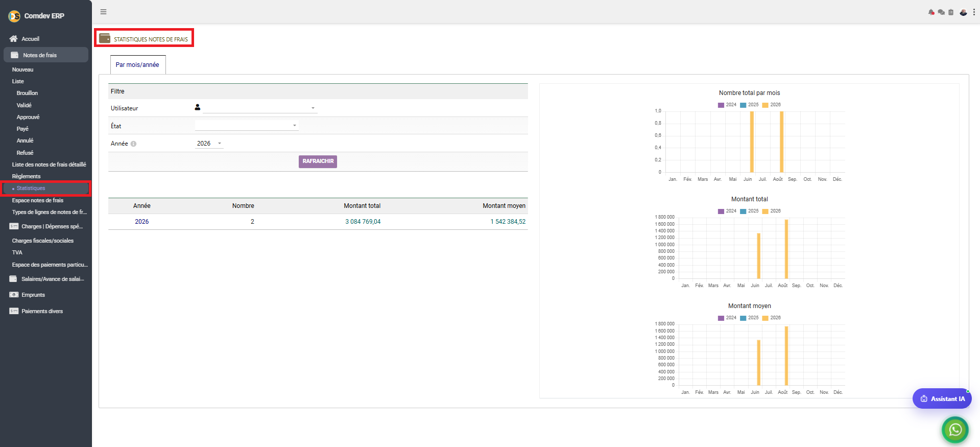Click the Août bar in Montant moyen chart
The image size is (980, 447).
786,356
